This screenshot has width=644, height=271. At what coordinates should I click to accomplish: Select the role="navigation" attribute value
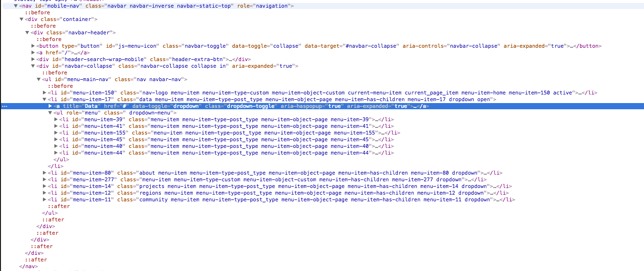coord(271,6)
